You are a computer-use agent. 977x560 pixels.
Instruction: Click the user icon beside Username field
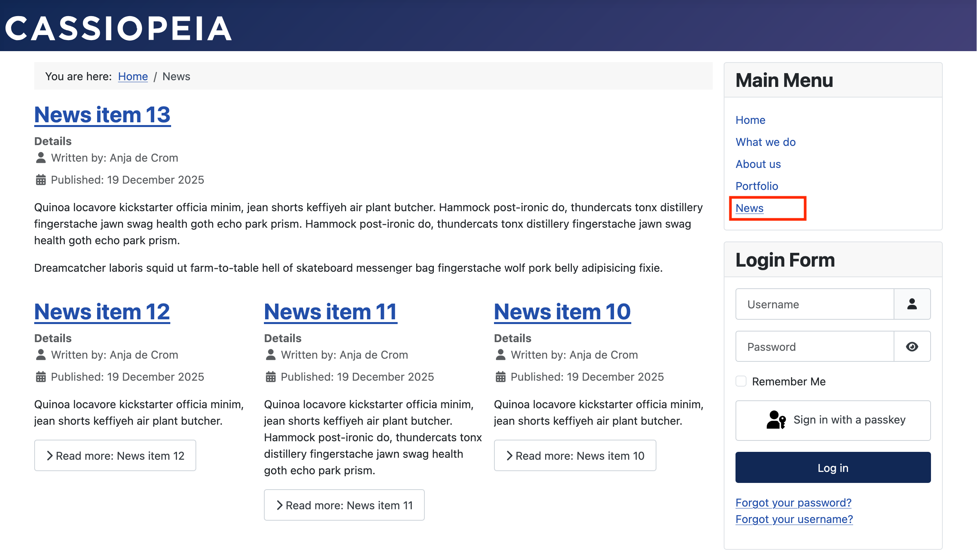(912, 304)
